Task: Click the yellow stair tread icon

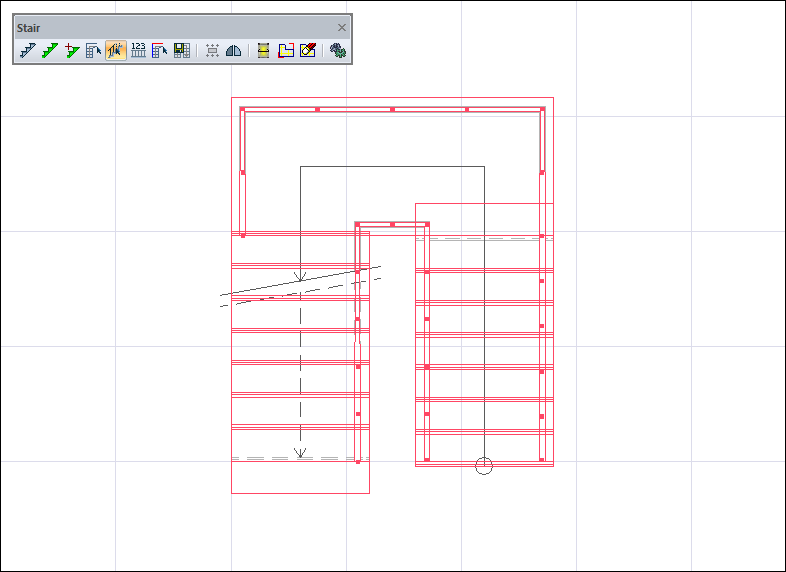Action: point(263,50)
